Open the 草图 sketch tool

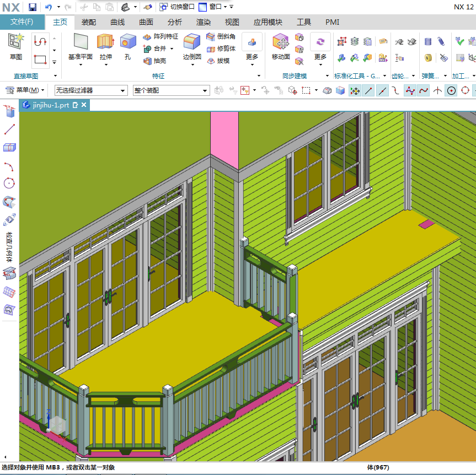[x=16, y=47]
